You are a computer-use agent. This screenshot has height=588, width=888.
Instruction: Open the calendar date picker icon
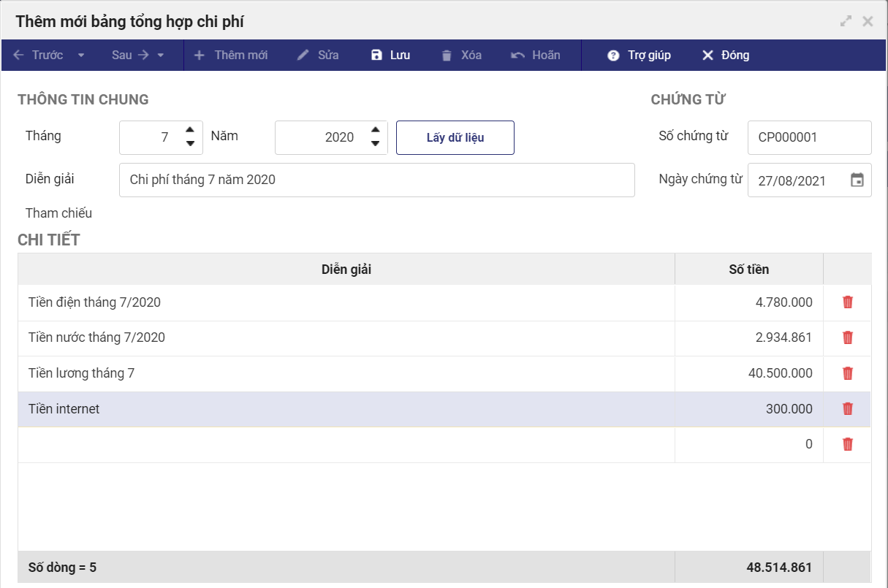(x=857, y=180)
